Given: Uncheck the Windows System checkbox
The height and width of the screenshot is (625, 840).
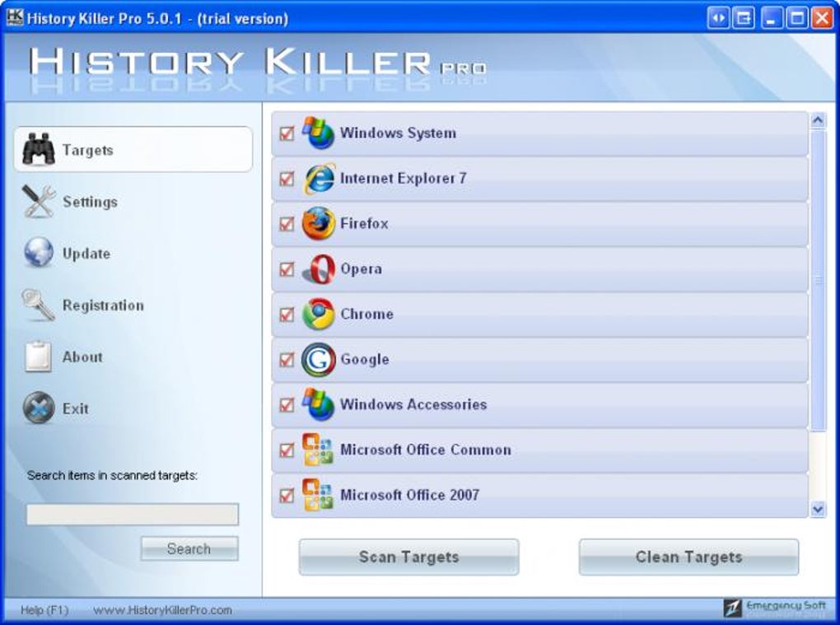Looking at the screenshot, I should [287, 133].
